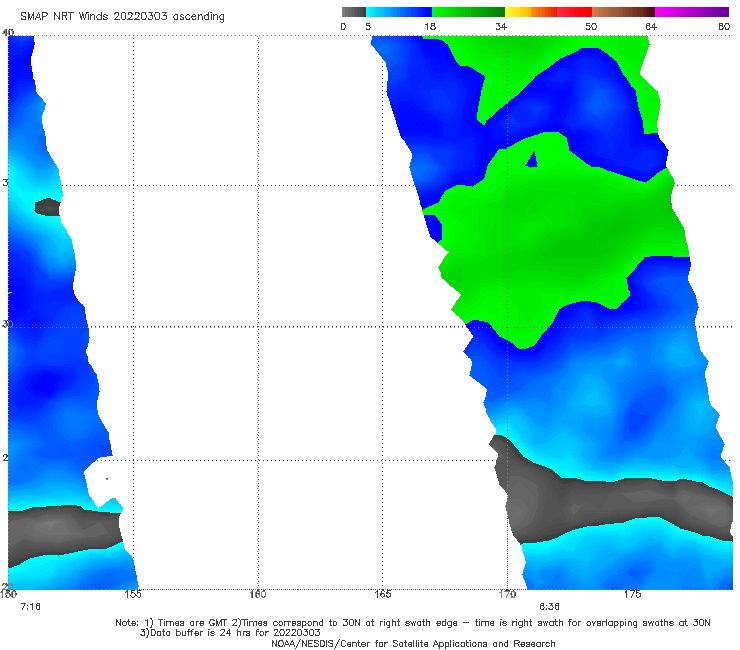Click the swath time '7:16'
Screen dimensions: 740x650
[x=30, y=607]
